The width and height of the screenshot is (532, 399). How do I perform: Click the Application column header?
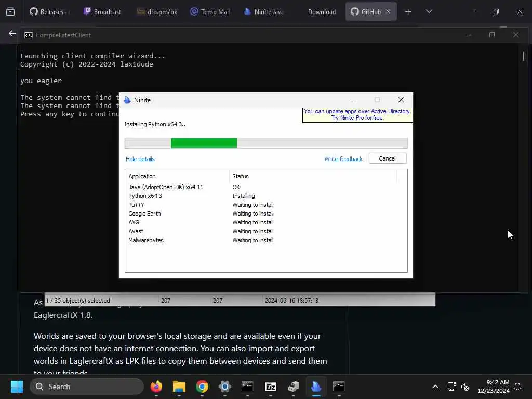click(x=177, y=176)
